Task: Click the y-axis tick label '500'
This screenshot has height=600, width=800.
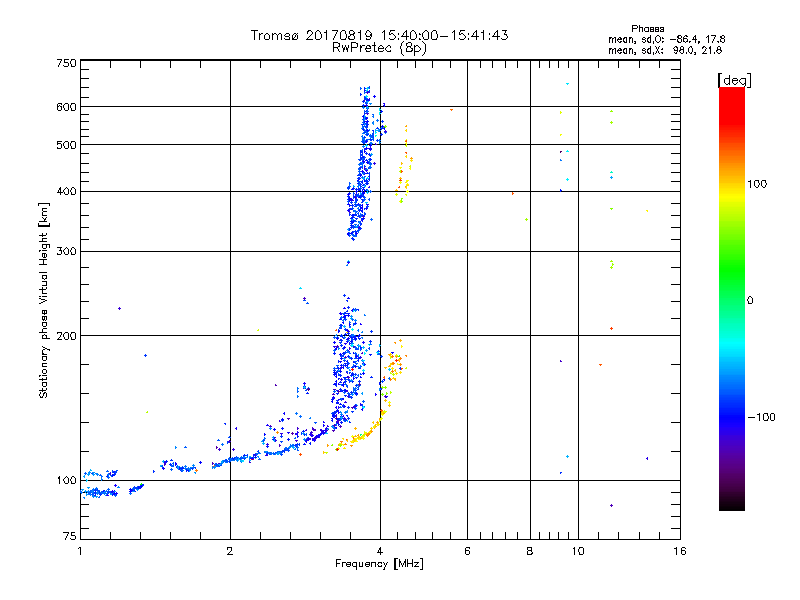Action: pyautogui.click(x=66, y=145)
